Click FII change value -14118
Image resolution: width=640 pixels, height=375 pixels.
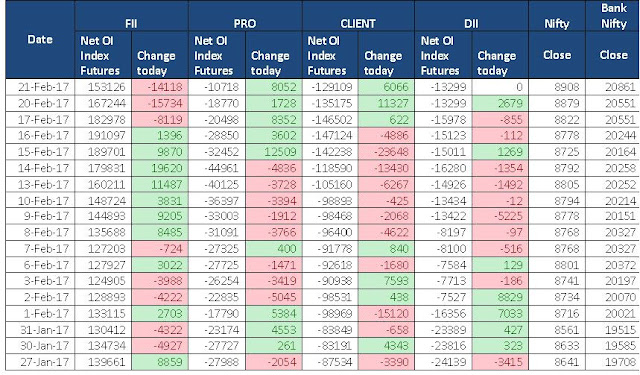pos(160,87)
